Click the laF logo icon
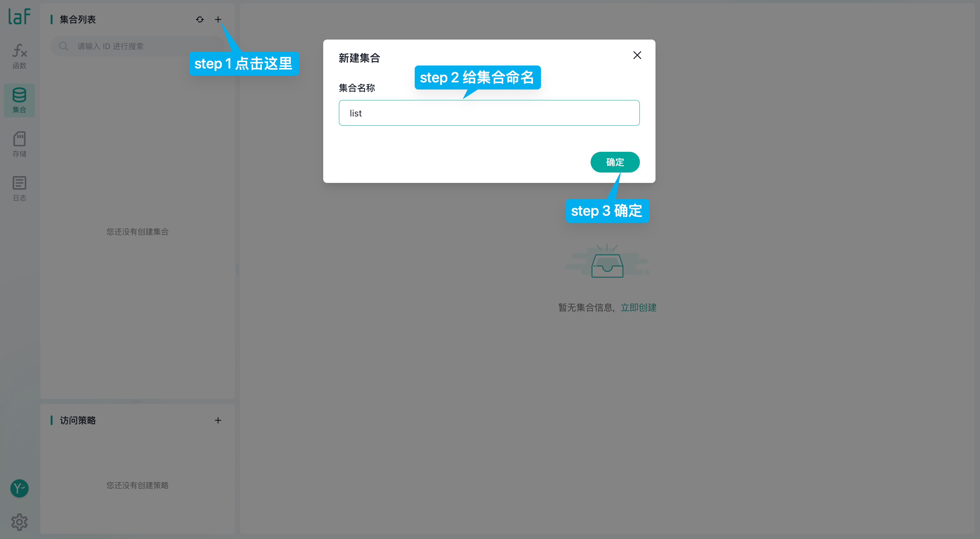Image resolution: width=980 pixels, height=539 pixels. point(19,16)
